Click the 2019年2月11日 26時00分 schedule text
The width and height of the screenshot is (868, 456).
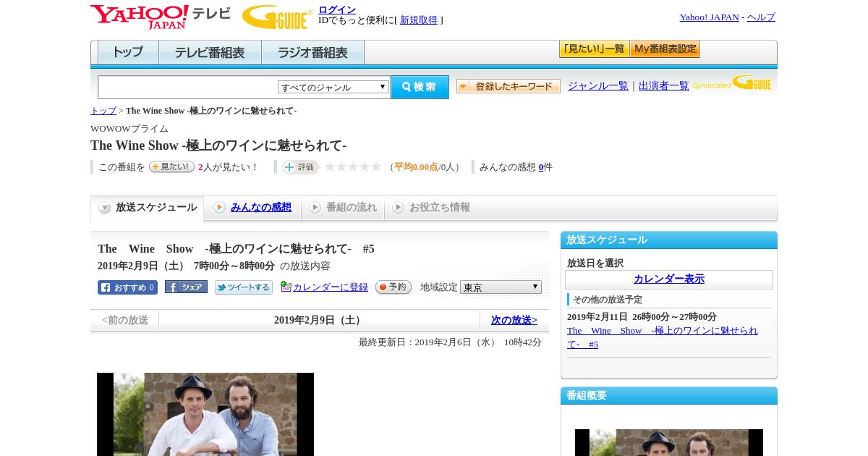tap(642, 317)
